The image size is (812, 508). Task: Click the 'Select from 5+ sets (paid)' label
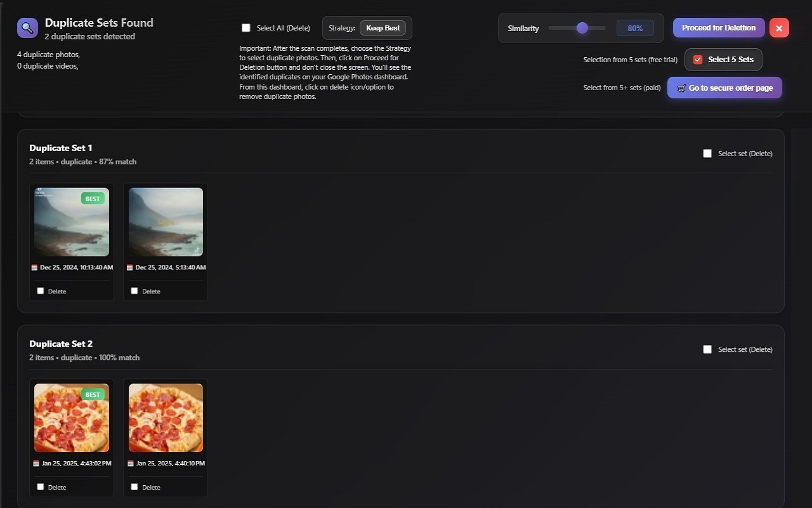click(x=622, y=88)
